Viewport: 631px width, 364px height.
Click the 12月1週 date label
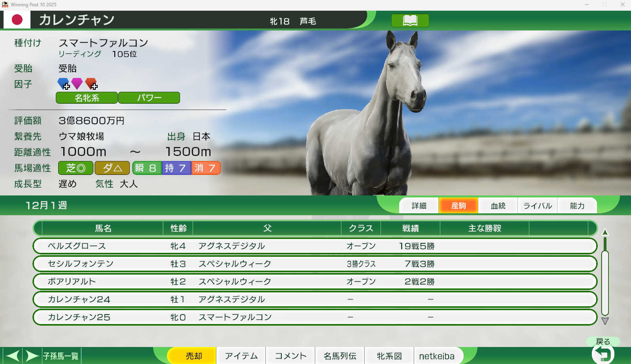(46, 205)
